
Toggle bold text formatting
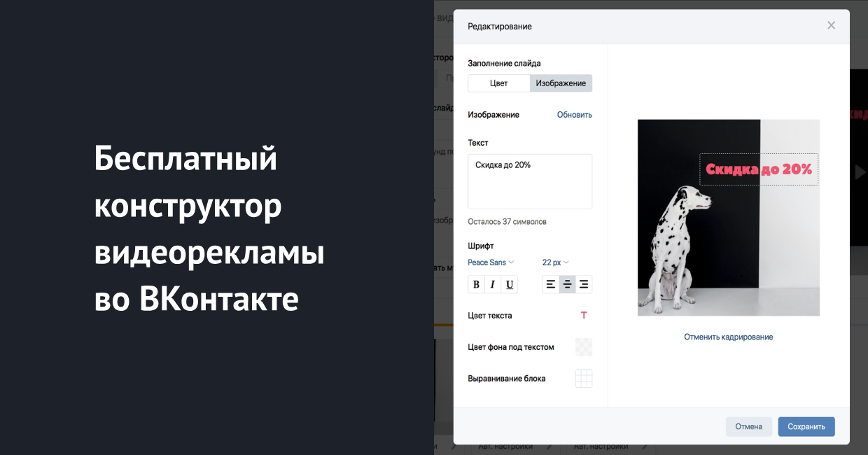click(x=477, y=284)
